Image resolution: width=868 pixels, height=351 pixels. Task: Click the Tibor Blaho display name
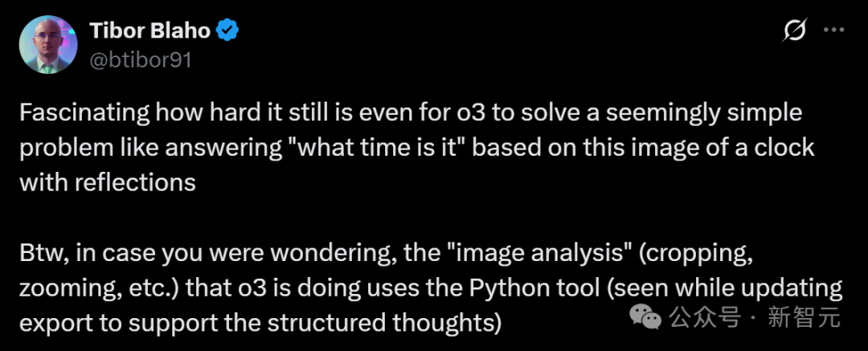pyautogui.click(x=149, y=31)
